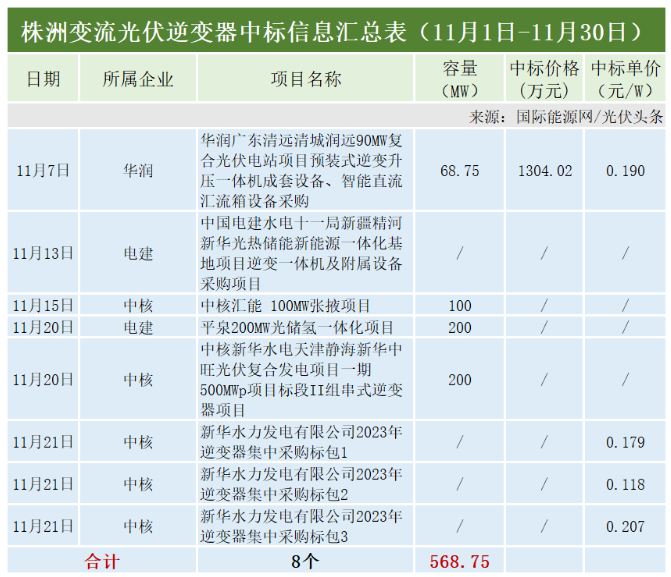Click the table title about 株洲变流 inverter bids
The height and width of the screenshot is (577, 671).
[x=335, y=31]
